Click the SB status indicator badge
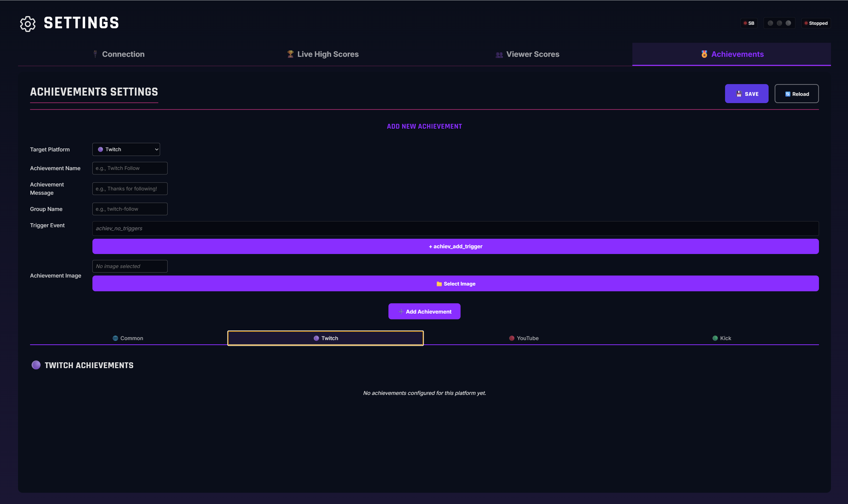 tap(749, 23)
